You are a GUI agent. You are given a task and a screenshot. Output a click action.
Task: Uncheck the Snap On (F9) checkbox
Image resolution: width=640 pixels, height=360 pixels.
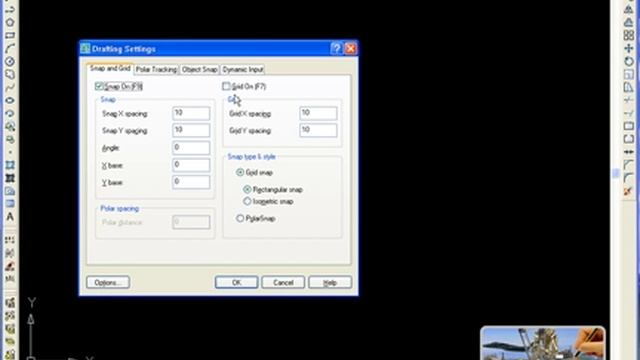(99, 86)
